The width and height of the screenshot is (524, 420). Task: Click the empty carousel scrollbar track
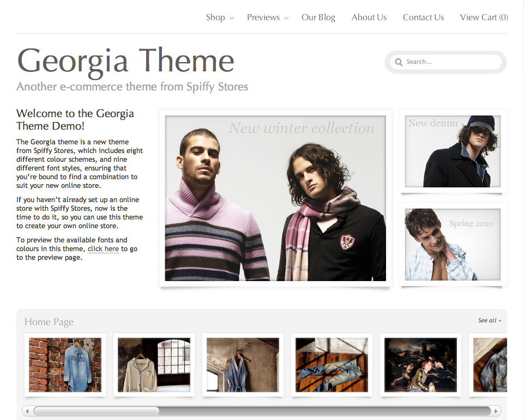pos(325,411)
